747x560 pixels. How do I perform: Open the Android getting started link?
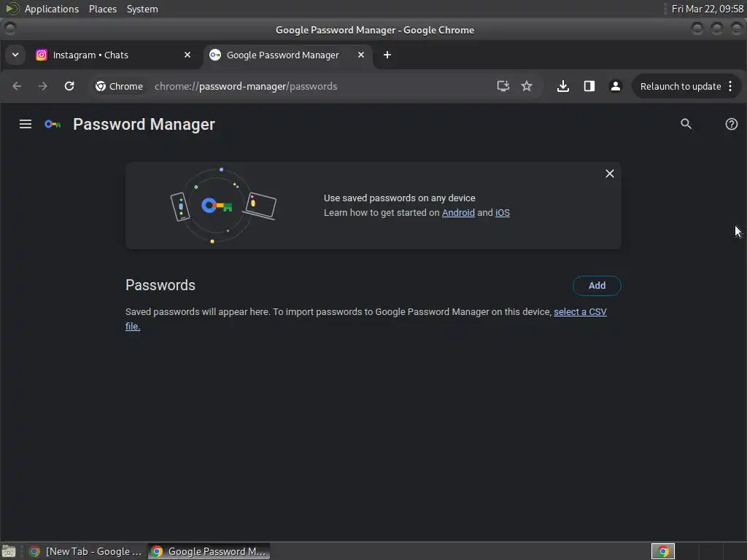tap(458, 213)
